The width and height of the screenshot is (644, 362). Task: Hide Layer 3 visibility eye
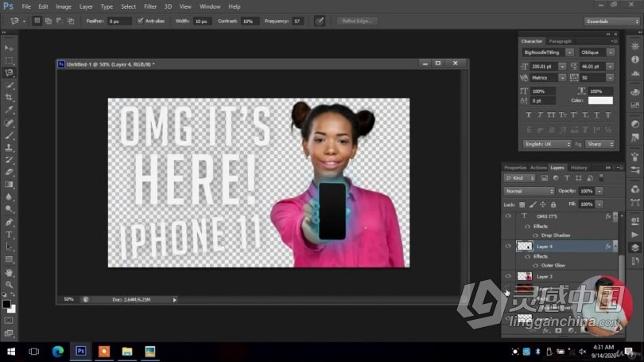click(509, 276)
